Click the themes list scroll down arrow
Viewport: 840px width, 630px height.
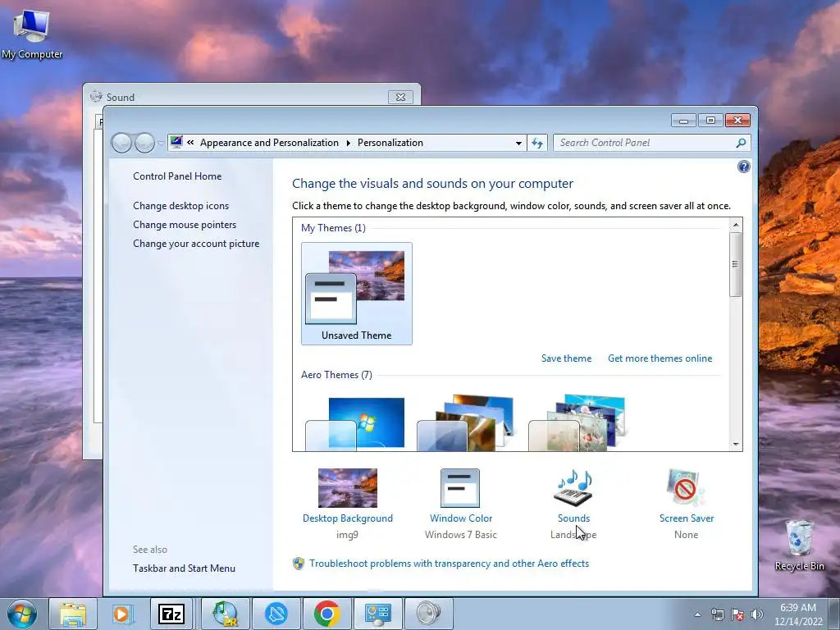tap(736, 444)
